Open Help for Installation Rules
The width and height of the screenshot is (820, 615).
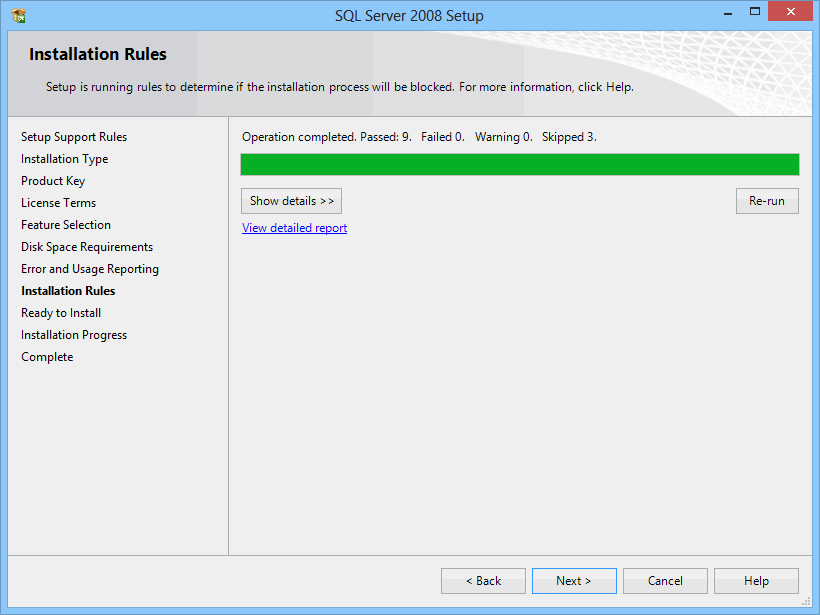click(756, 581)
